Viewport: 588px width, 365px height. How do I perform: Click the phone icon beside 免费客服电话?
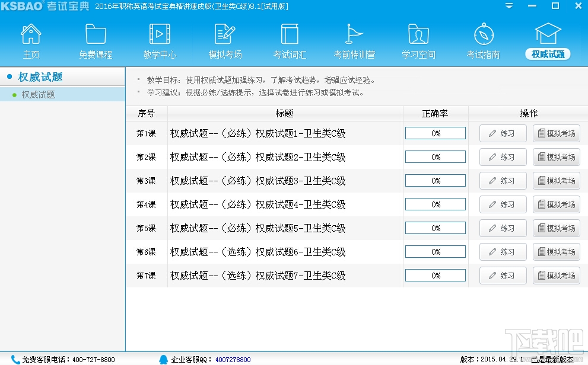15,360
